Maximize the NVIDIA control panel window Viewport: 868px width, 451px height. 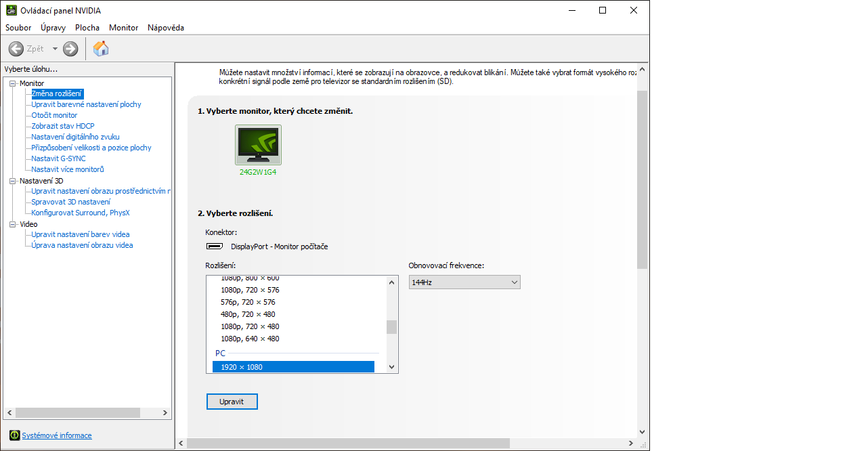tap(603, 10)
